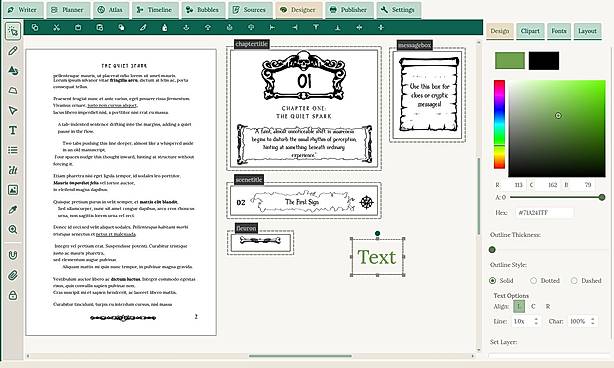Viewport: 614px width, 368px height.
Task: Select the chaptertitle template label
Action: [x=251, y=44]
